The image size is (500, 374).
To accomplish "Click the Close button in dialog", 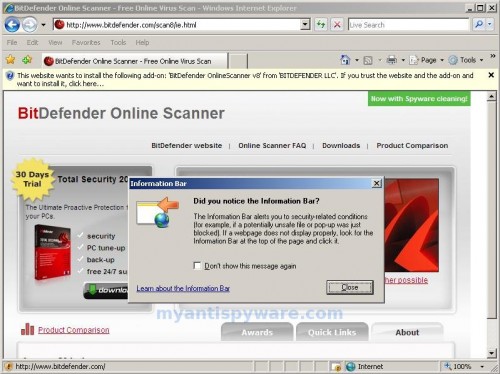I will [350, 287].
